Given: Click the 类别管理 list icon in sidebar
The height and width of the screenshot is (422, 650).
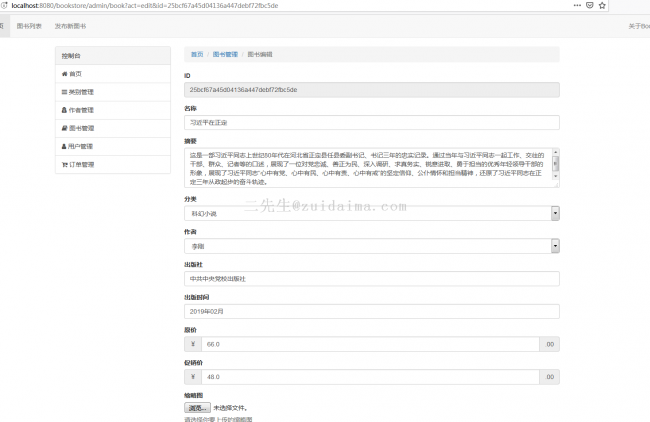Looking at the screenshot, I should pos(65,92).
